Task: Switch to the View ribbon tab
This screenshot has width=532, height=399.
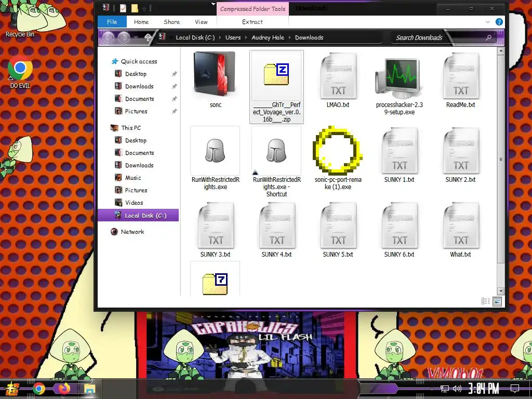Action: click(201, 22)
